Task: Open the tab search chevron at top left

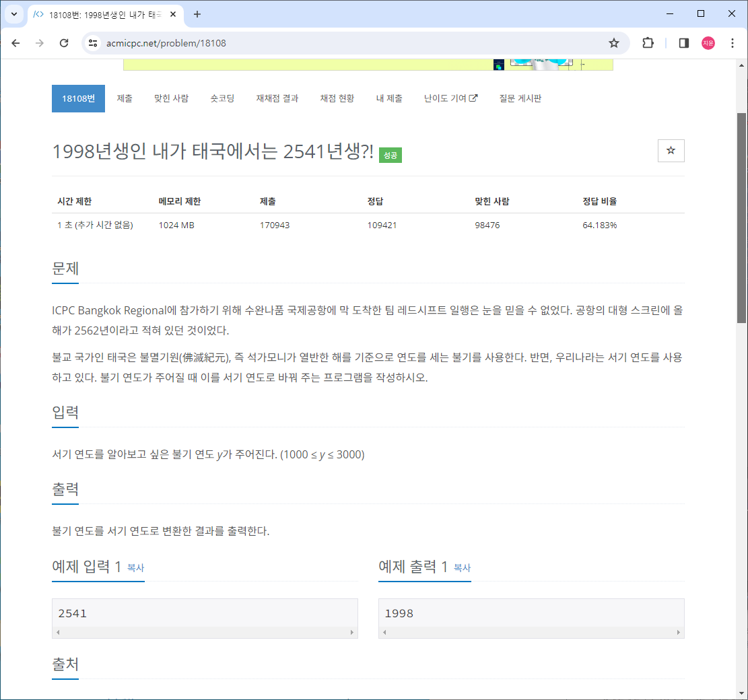Action: point(13,14)
